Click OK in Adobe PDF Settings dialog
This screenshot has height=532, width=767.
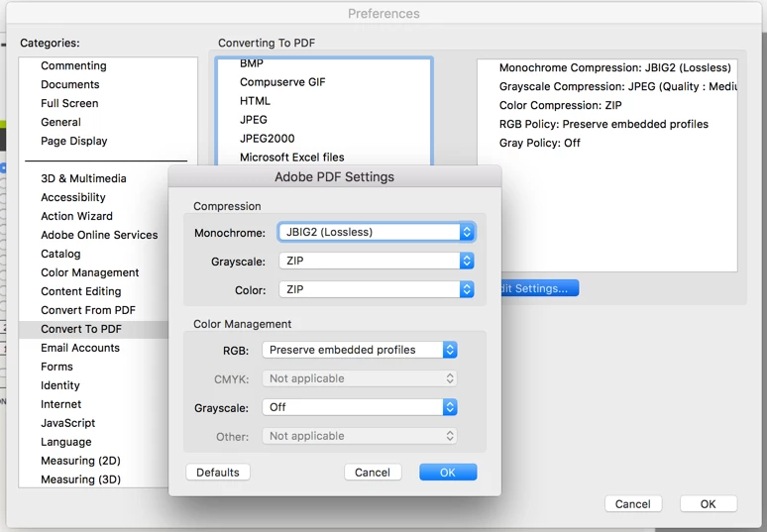click(x=448, y=473)
